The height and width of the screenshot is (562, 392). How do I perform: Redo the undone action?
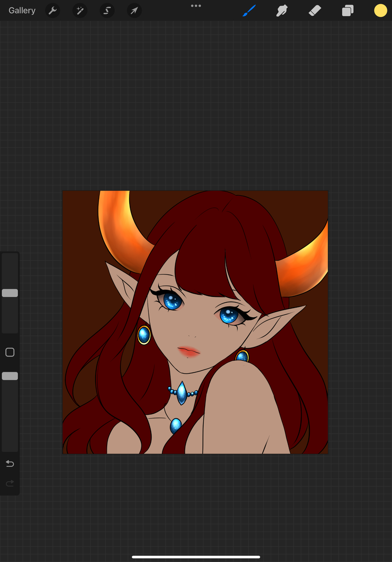click(x=10, y=483)
